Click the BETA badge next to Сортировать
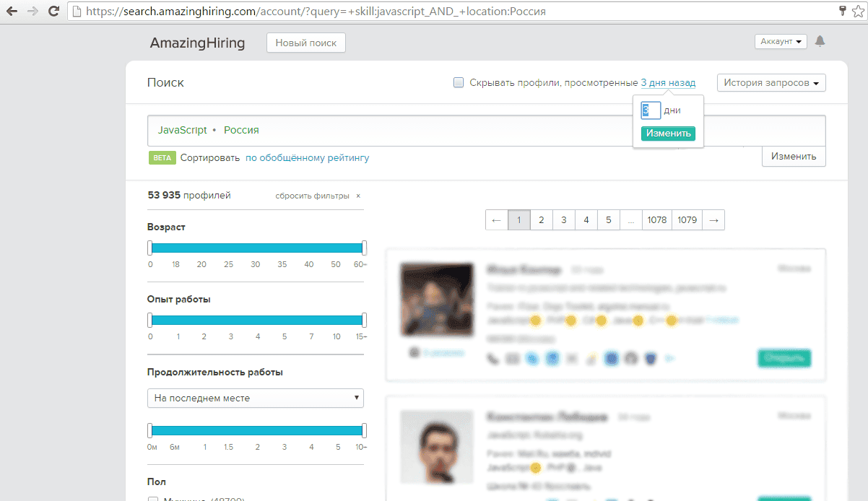The height and width of the screenshot is (501, 868). (x=162, y=157)
